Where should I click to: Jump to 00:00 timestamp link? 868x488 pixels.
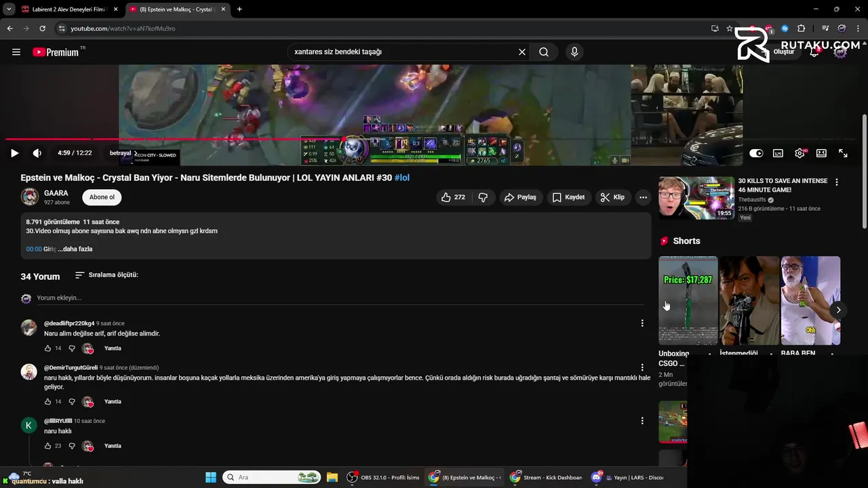tap(34, 249)
